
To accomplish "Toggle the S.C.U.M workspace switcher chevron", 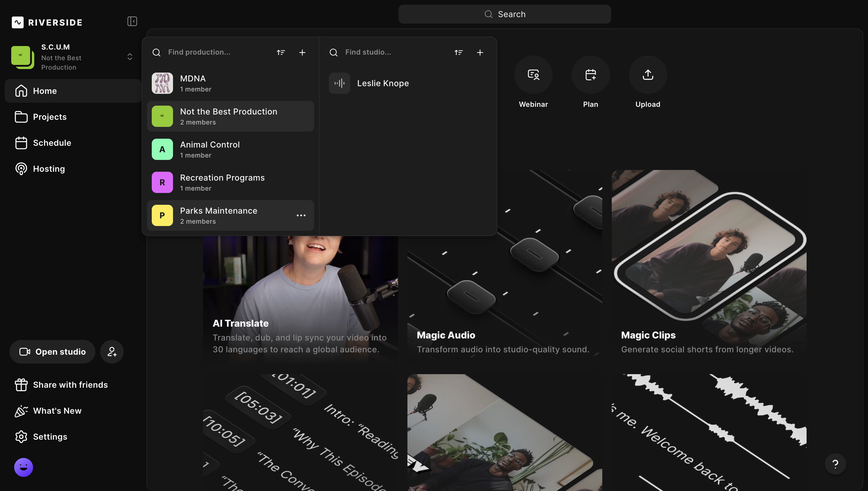I will [x=130, y=57].
